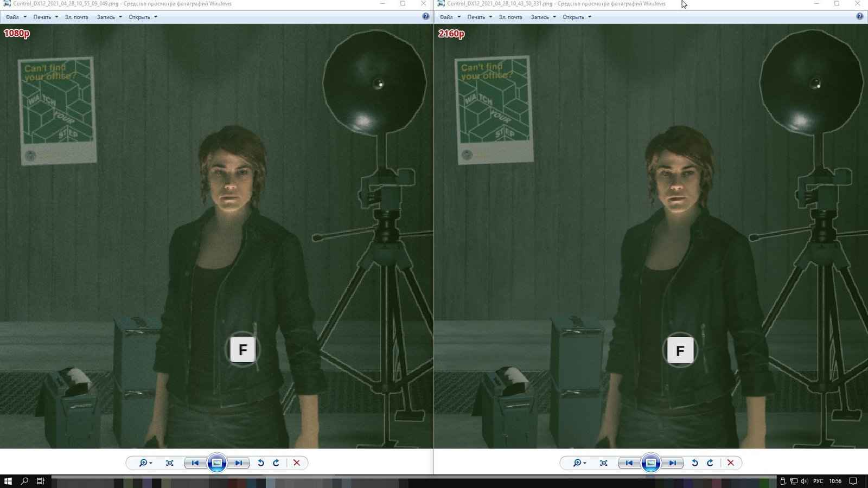This screenshot has width=868, height=488.
Task: Open Запись menu in right viewer
Action: pos(543,17)
